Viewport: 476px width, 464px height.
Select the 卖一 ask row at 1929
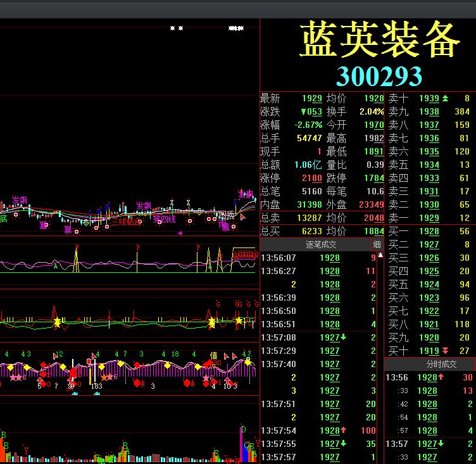click(x=430, y=218)
